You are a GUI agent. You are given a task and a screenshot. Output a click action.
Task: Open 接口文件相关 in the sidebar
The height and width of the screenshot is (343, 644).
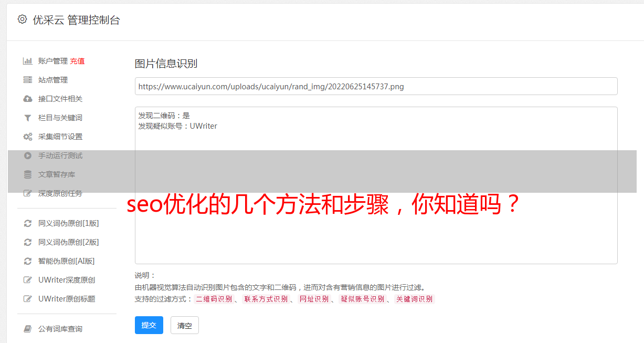point(60,99)
